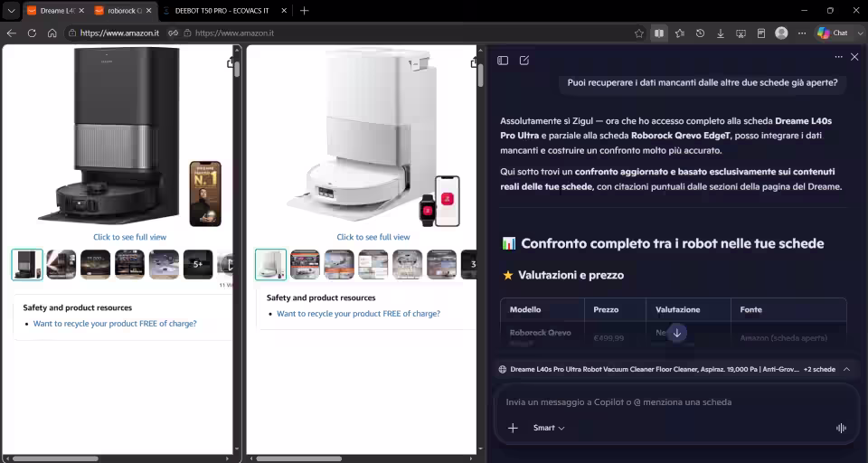
Task: Click the left pane vertical scrollbar thumb
Action: (x=237, y=68)
